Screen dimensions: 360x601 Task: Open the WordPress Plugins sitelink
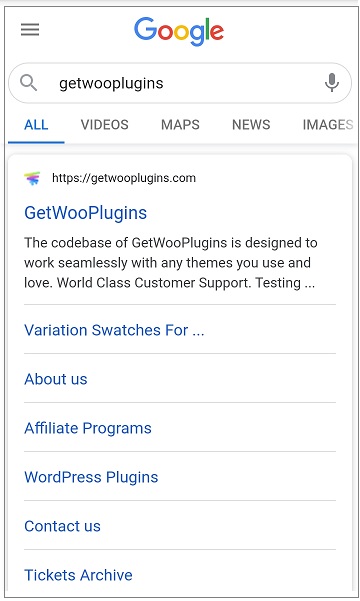(91, 477)
